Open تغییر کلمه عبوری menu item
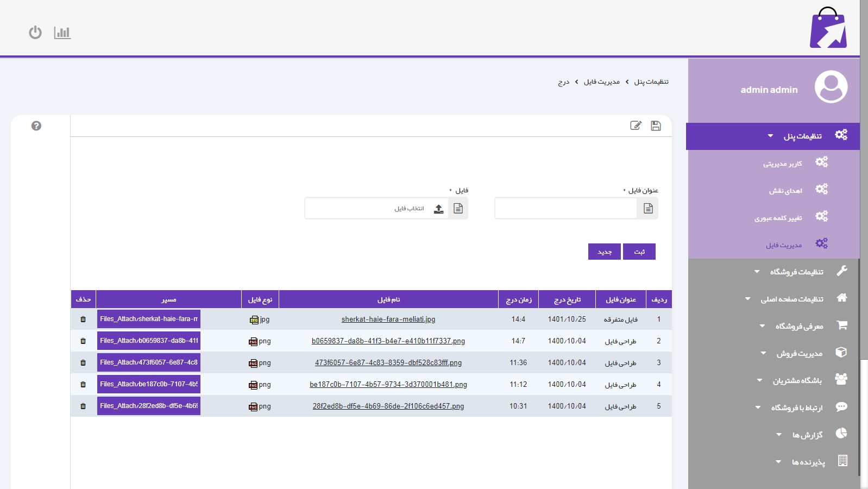Viewport: 868px width, 489px height. click(778, 218)
